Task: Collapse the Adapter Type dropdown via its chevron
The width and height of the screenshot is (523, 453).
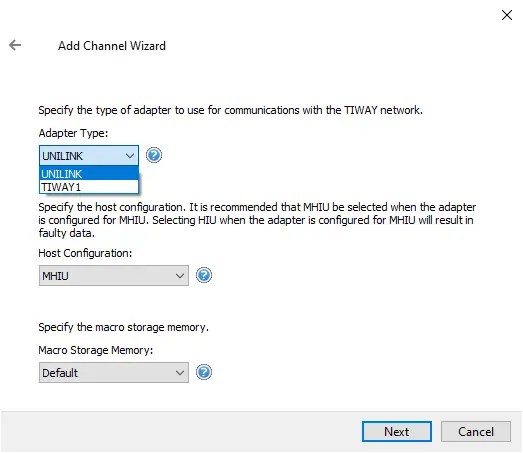Action: click(x=130, y=156)
